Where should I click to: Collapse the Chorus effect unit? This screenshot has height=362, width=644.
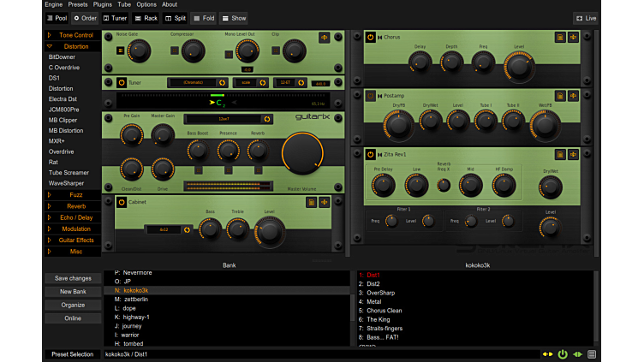click(379, 37)
